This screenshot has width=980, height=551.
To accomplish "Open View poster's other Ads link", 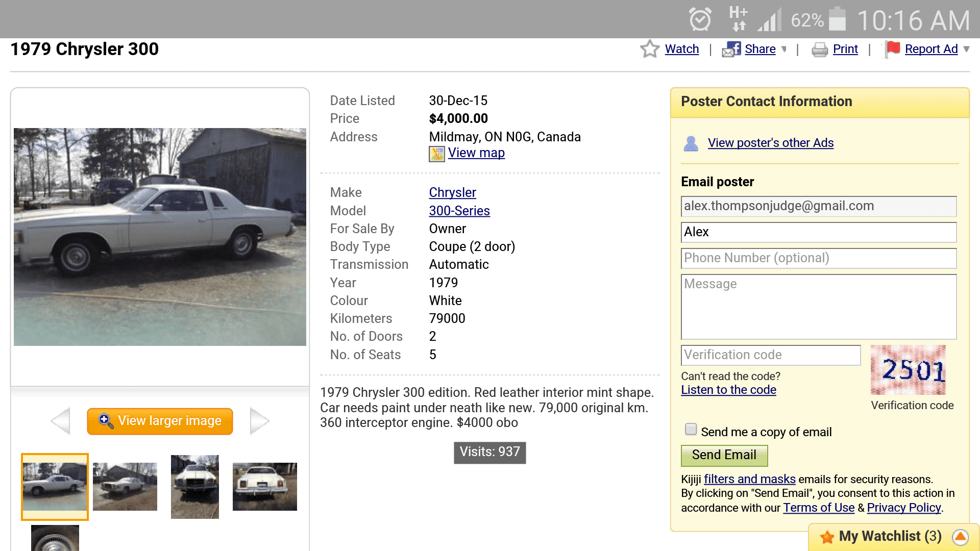I will pyautogui.click(x=770, y=143).
